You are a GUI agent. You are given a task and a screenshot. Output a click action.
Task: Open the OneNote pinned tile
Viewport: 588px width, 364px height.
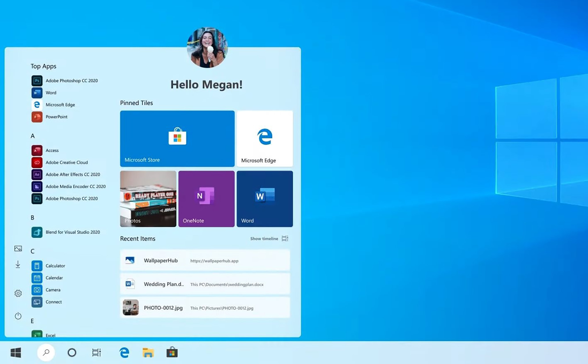206,199
